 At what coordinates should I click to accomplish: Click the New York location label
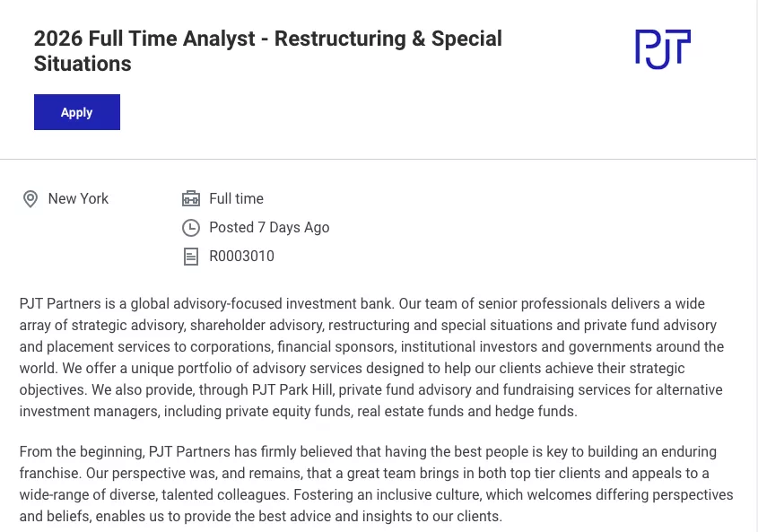coord(78,199)
